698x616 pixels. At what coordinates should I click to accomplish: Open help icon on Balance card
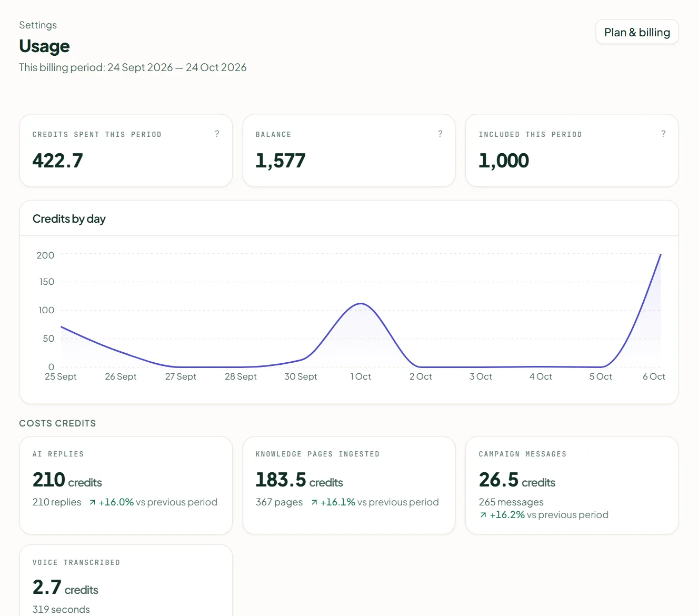[440, 134]
